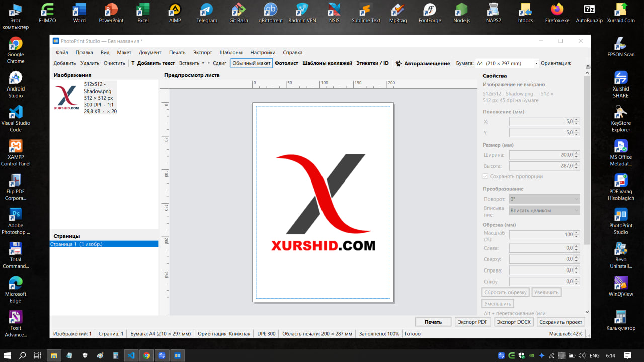Launch KeyStore Explorer icon
The width and height of the screenshot is (644, 362).
621,119
